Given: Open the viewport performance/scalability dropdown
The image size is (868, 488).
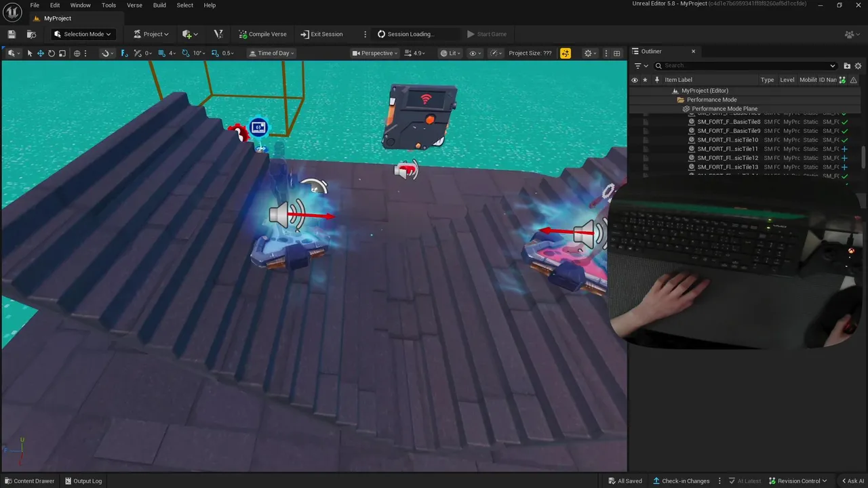Looking at the screenshot, I should click(497, 53).
